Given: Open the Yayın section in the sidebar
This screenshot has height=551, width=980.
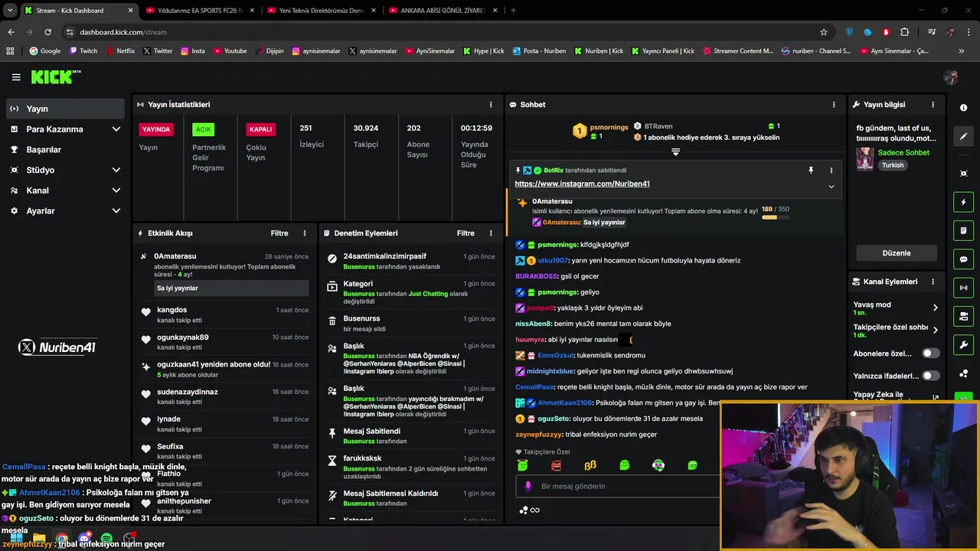Looking at the screenshot, I should pyautogui.click(x=65, y=109).
